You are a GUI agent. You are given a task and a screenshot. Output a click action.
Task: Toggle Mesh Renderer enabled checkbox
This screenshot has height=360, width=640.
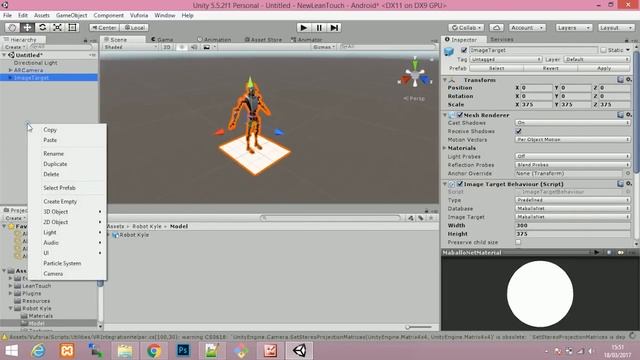[460, 115]
